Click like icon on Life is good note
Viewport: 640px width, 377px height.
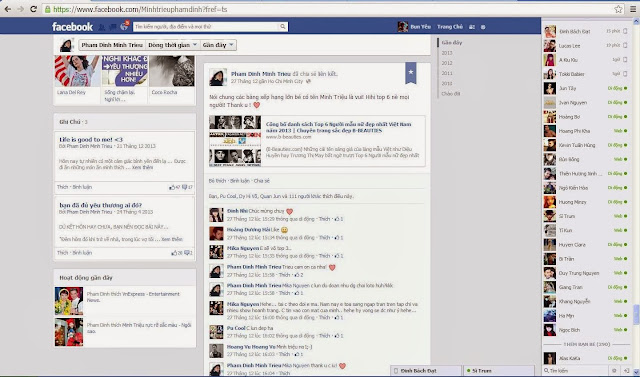coord(171,187)
